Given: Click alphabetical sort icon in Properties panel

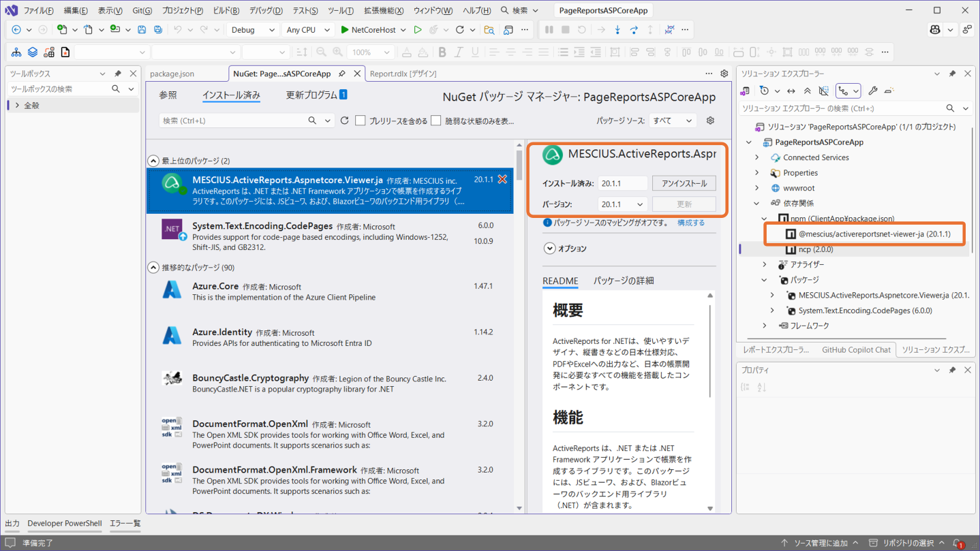Looking at the screenshot, I should [761, 387].
